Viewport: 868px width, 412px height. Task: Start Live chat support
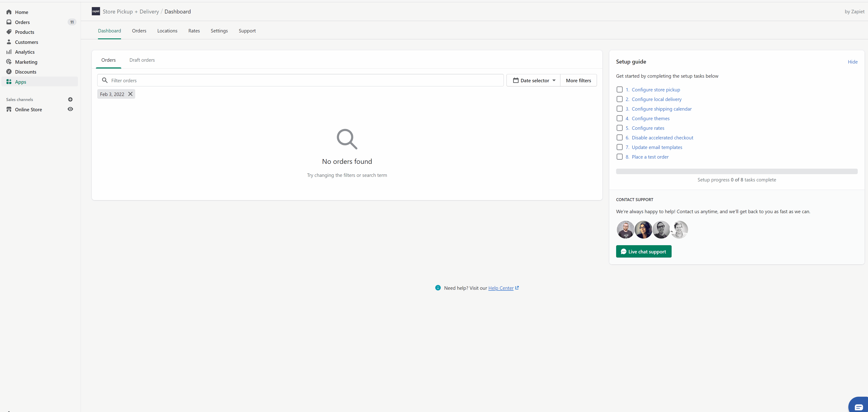tap(643, 252)
